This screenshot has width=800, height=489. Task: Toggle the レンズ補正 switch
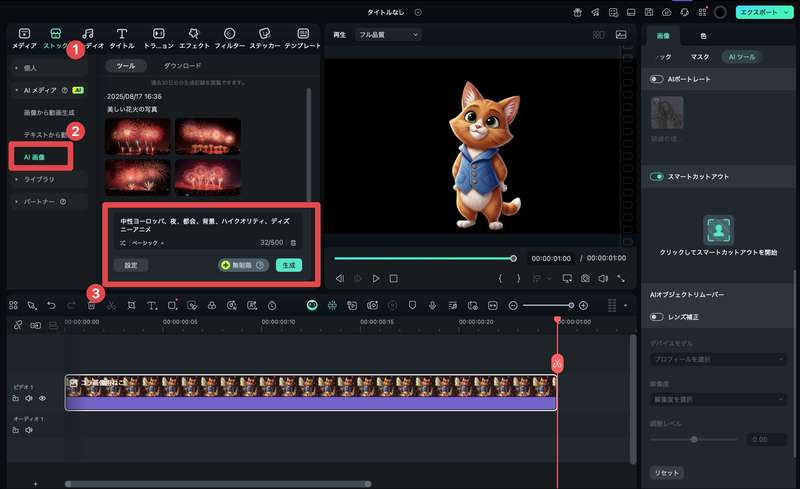click(x=656, y=317)
